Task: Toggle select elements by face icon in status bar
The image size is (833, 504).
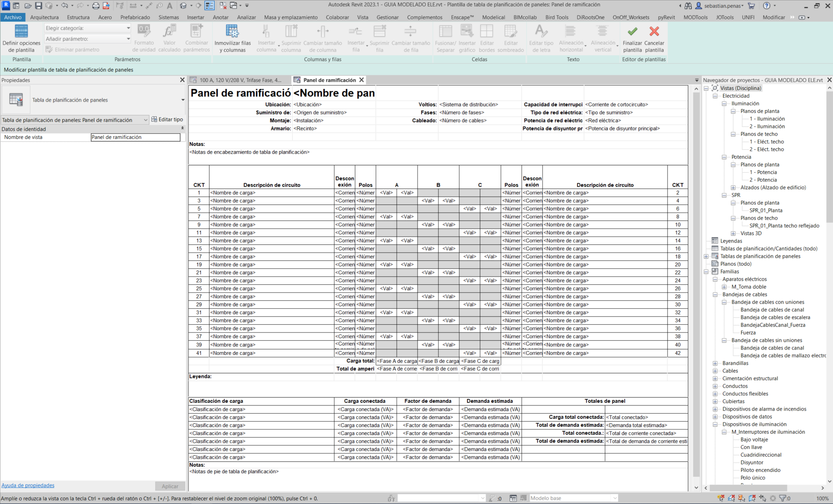Action: [x=752, y=498]
